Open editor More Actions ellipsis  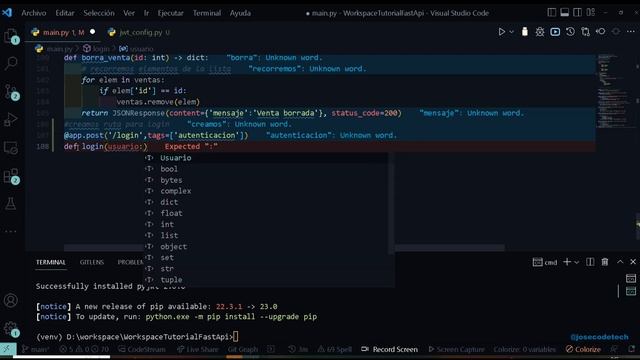click(x=631, y=32)
